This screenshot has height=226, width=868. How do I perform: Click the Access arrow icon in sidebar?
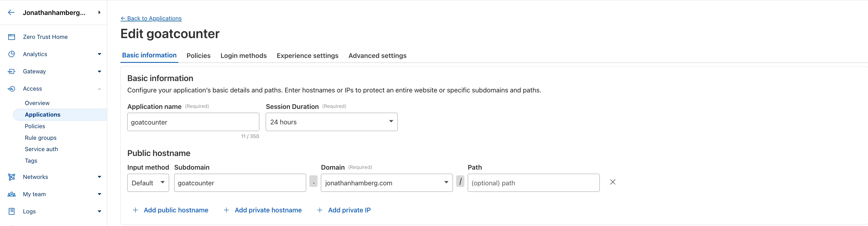click(x=11, y=89)
